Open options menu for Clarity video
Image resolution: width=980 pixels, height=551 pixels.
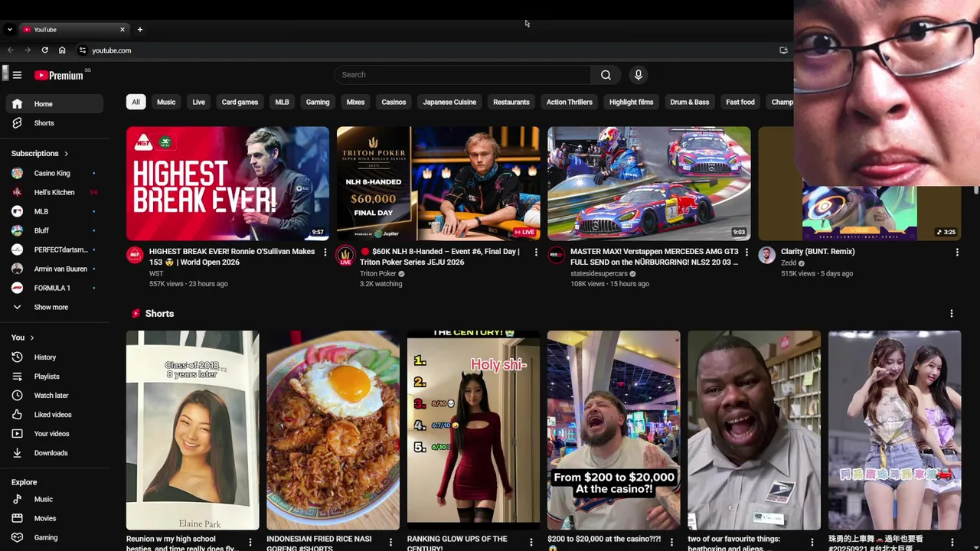pos(956,252)
